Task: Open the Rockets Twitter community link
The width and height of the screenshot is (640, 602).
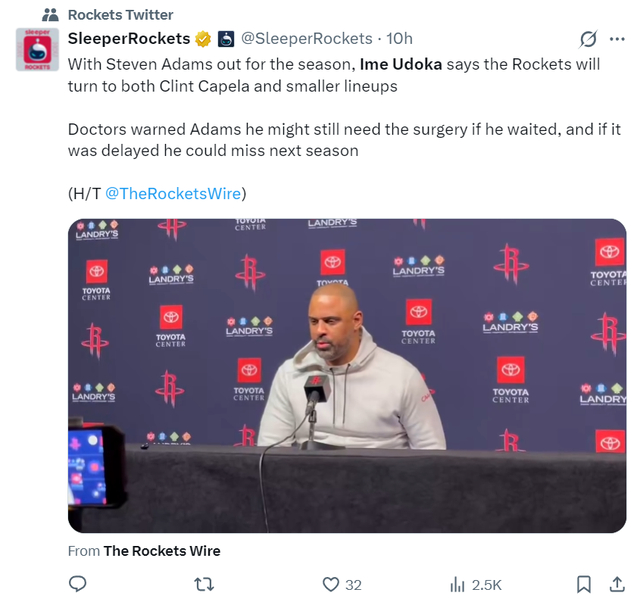Action: point(120,15)
